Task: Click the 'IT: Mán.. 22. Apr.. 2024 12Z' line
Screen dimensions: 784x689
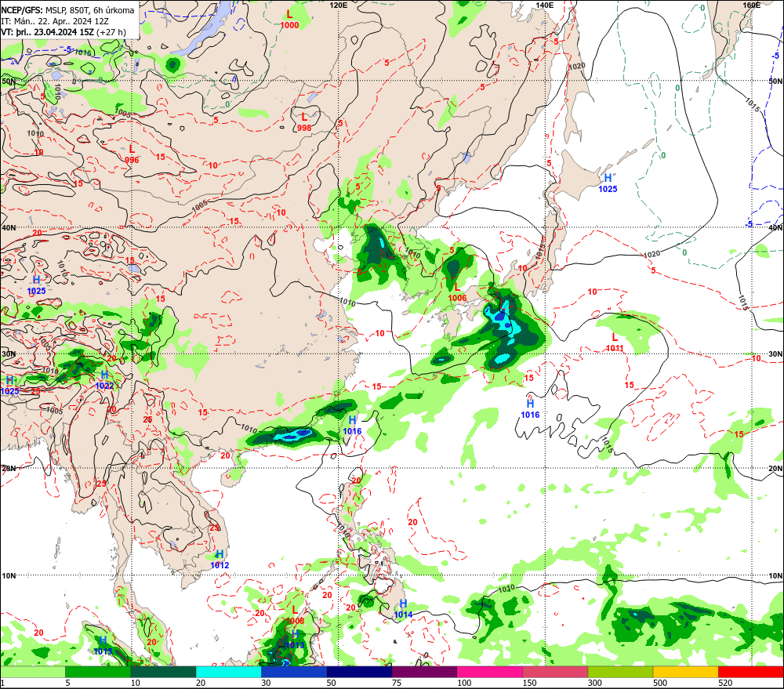Action: (x=55, y=21)
